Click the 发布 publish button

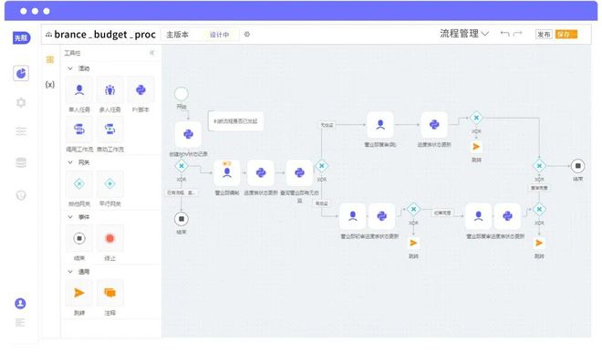click(544, 34)
